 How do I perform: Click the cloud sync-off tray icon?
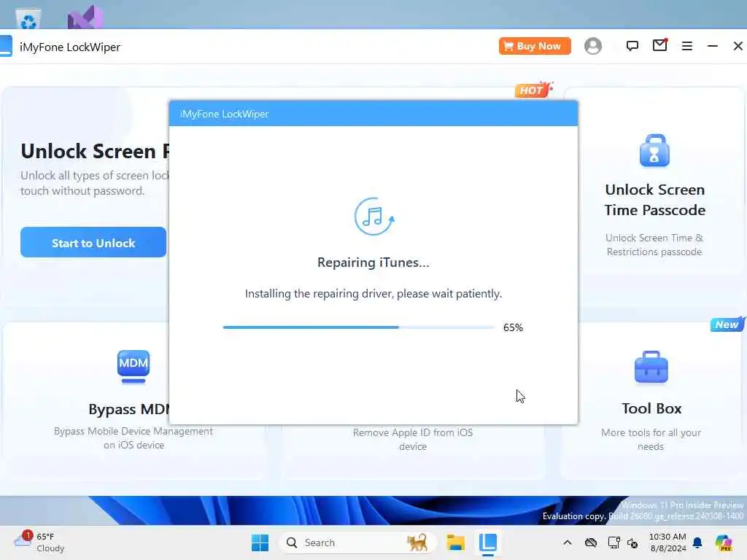591,542
